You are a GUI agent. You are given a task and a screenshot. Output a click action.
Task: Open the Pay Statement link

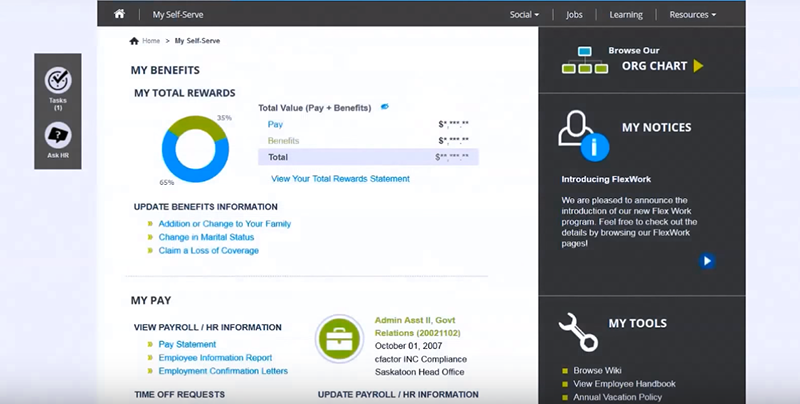(x=187, y=345)
